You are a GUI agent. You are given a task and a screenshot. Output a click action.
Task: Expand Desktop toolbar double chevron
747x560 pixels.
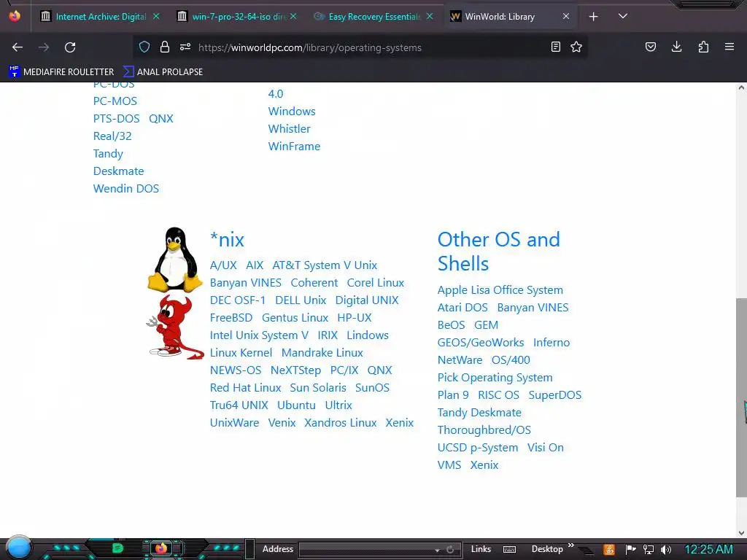click(x=570, y=545)
